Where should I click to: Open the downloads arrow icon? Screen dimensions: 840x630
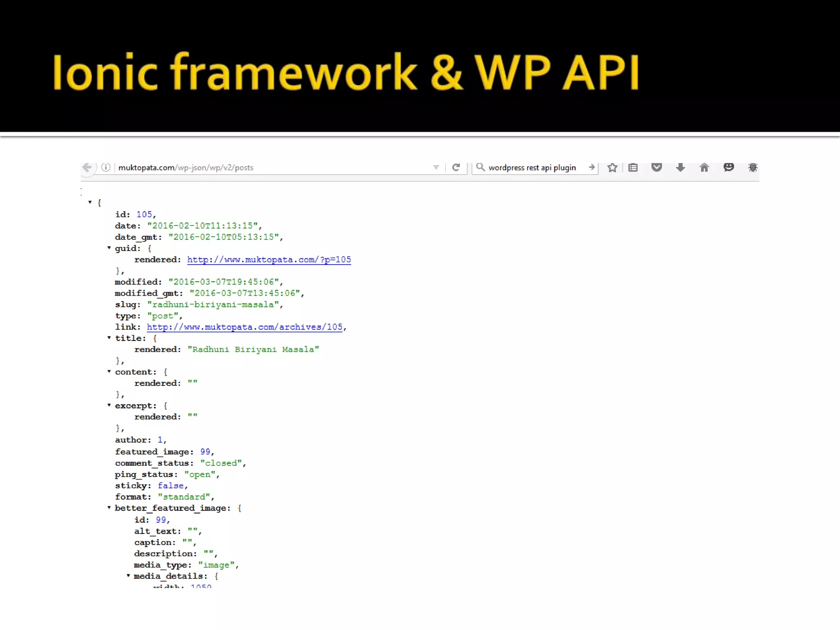tap(680, 167)
